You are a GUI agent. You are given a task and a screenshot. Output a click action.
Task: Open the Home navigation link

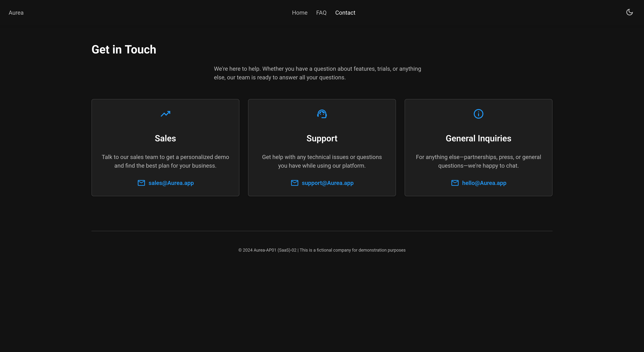(300, 13)
